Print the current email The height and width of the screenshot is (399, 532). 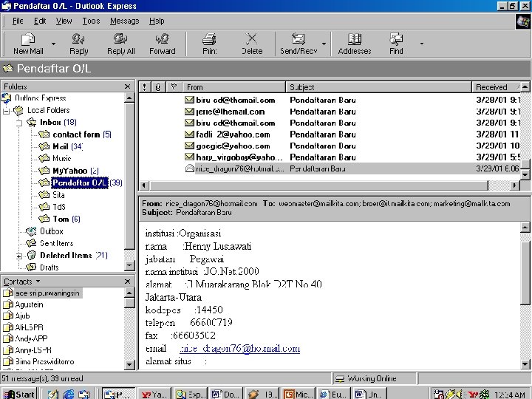pos(209,43)
